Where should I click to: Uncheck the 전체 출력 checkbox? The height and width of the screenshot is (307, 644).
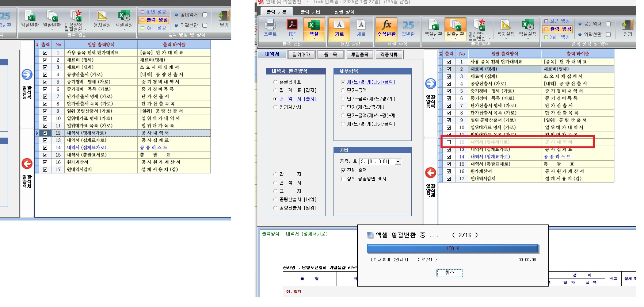(x=343, y=170)
